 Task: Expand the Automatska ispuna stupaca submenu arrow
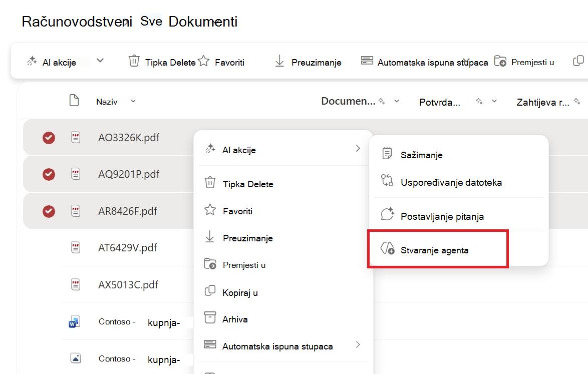coord(358,344)
